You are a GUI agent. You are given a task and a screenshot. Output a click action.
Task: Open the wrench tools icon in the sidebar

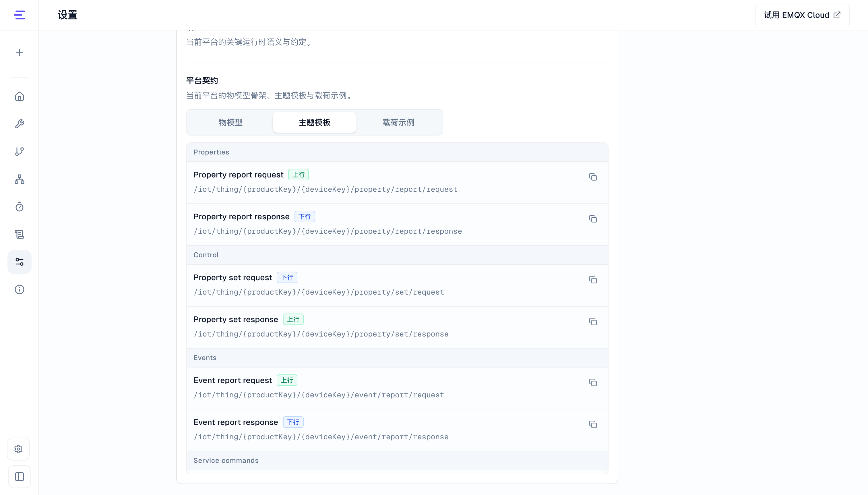(19, 124)
